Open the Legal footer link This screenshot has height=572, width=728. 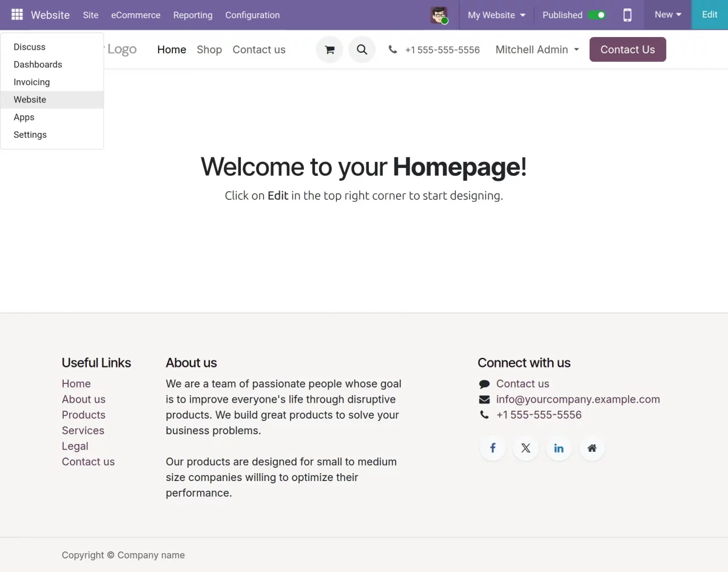[75, 446]
